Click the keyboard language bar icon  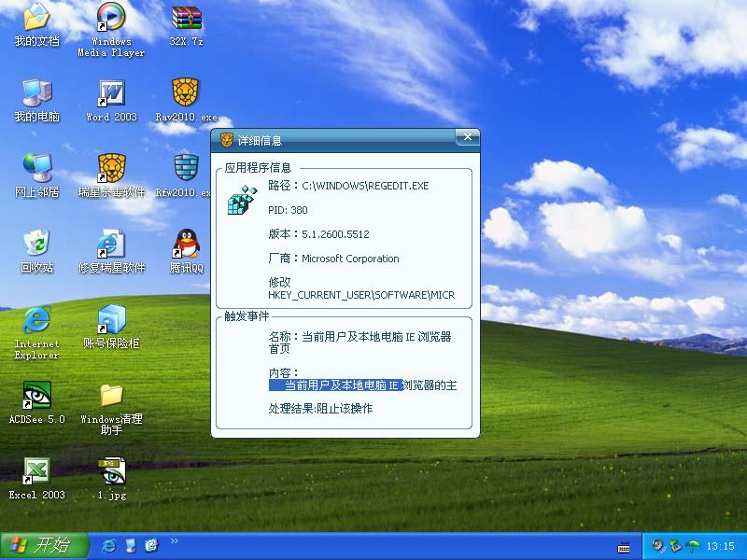[x=624, y=548]
